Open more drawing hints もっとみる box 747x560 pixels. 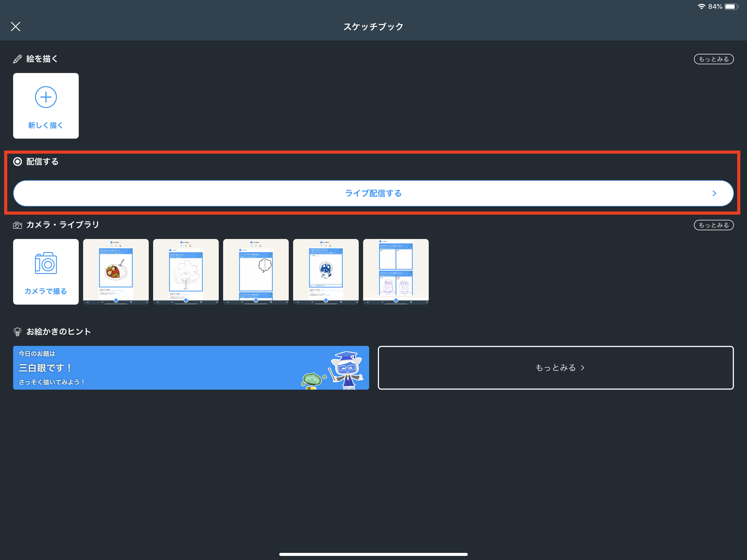click(556, 367)
